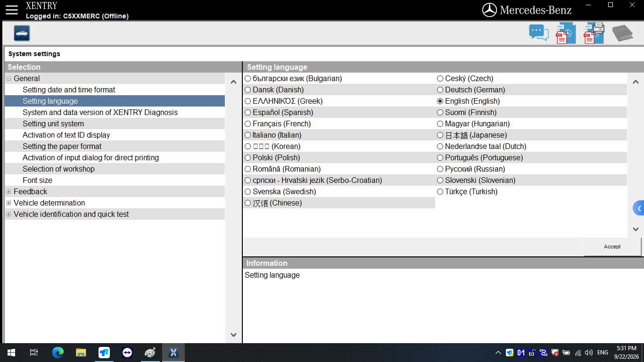This screenshot has width=644, height=362.
Task: Click Selection panel scroll-up arrow
Action: point(233,82)
